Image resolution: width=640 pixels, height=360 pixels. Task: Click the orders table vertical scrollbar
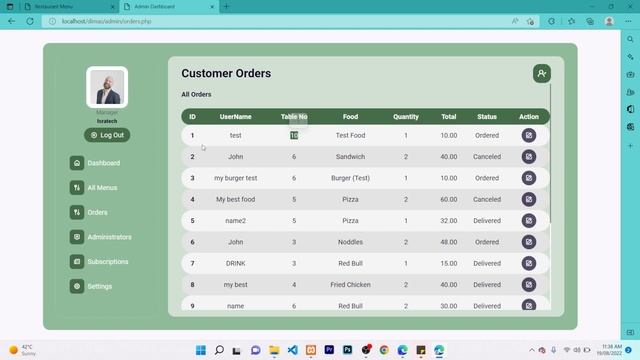550,153
